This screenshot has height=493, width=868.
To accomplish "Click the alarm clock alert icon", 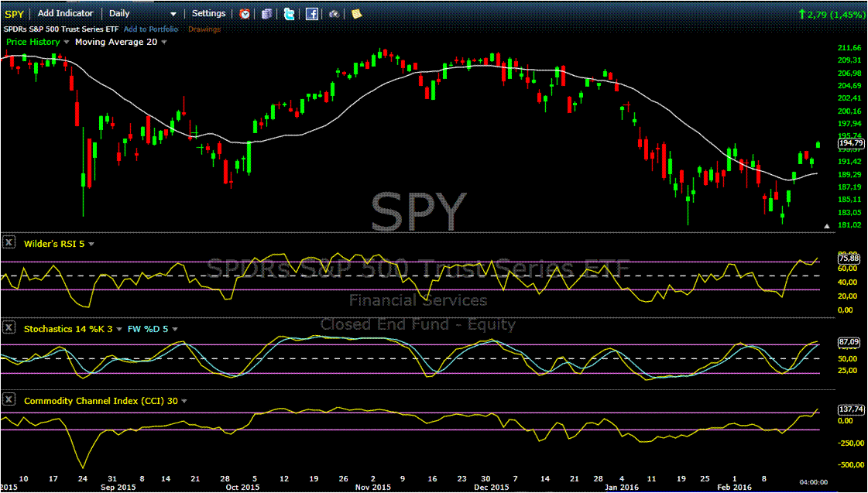I will 244,14.
